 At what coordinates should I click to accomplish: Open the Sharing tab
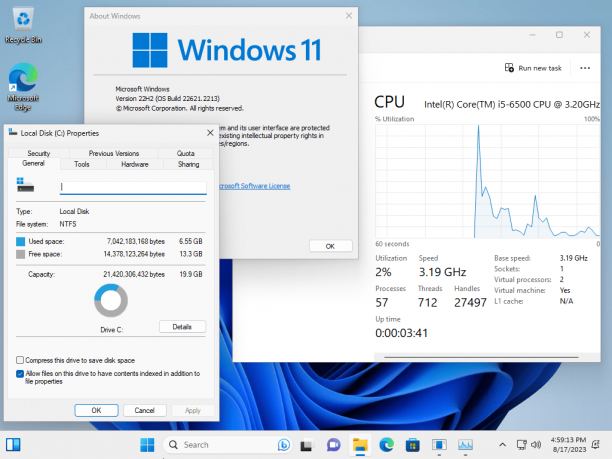pyautogui.click(x=189, y=164)
